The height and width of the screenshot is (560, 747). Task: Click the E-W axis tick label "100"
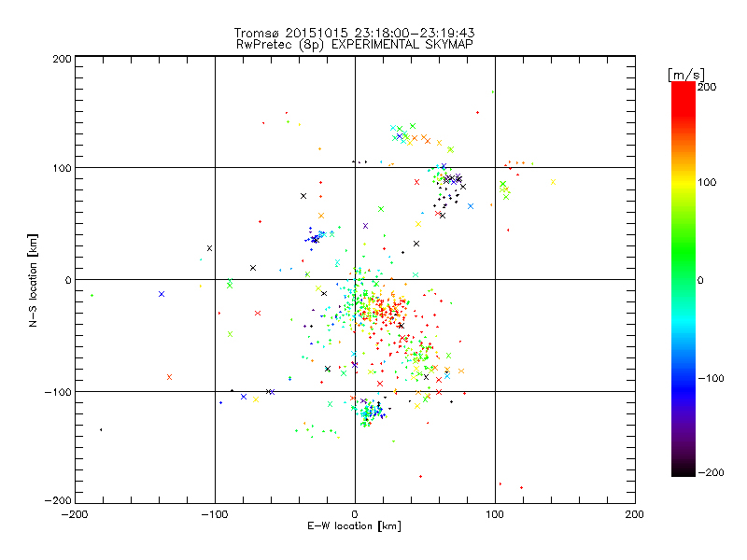[x=495, y=514]
